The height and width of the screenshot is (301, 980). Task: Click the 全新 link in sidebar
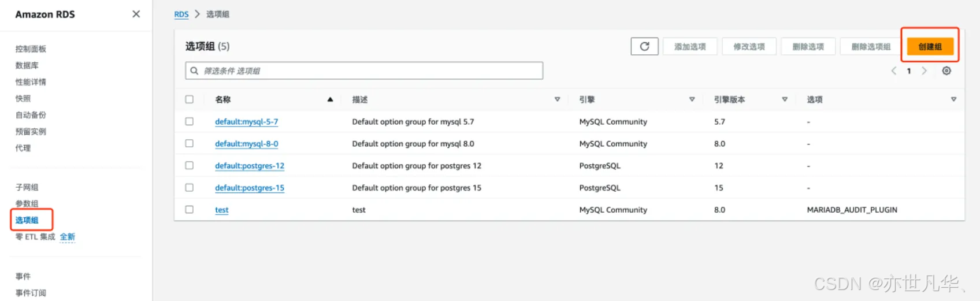click(x=68, y=237)
